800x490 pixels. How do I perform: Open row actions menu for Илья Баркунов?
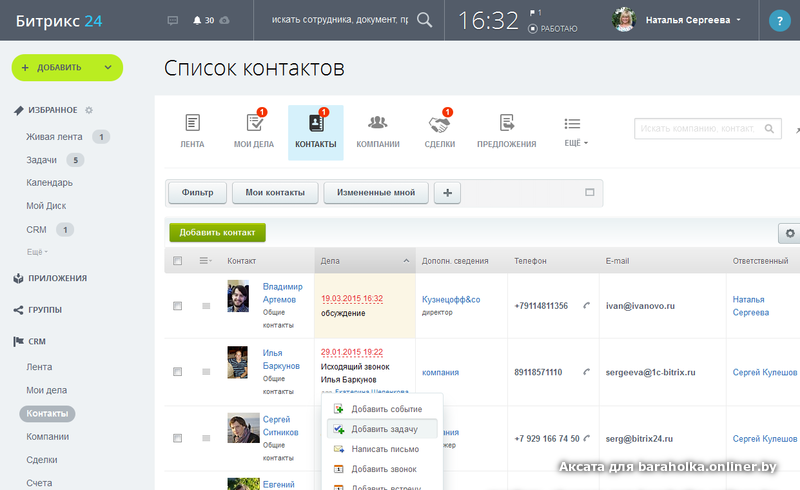pyautogui.click(x=206, y=372)
